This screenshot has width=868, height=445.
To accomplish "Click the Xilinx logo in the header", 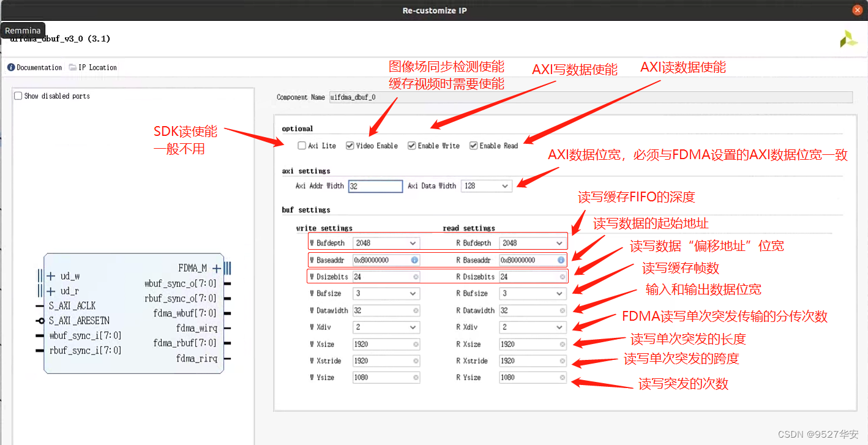I will pos(848,39).
